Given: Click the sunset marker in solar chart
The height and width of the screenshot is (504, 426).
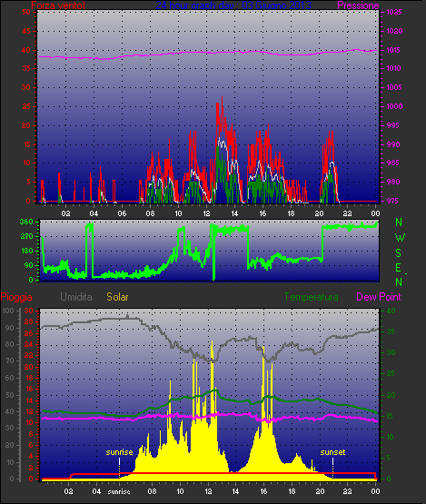Looking at the screenshot, I should [332, 452].
